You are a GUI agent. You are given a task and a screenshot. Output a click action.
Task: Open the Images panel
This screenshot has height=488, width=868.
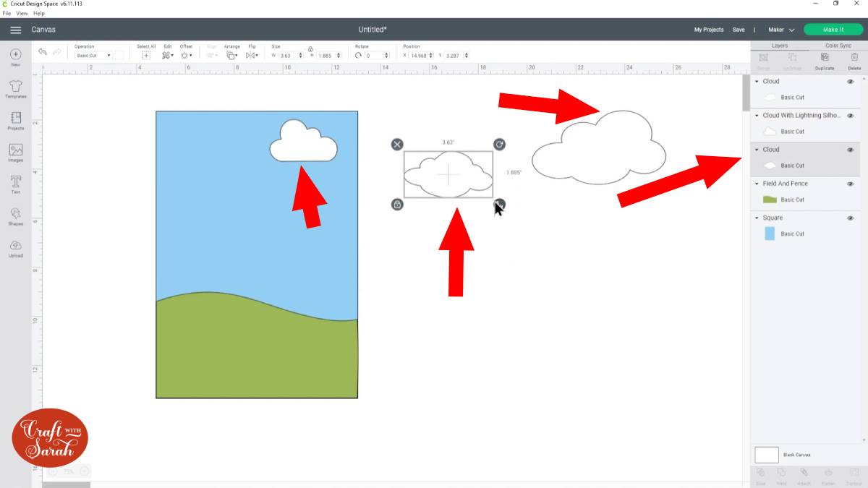15,154
